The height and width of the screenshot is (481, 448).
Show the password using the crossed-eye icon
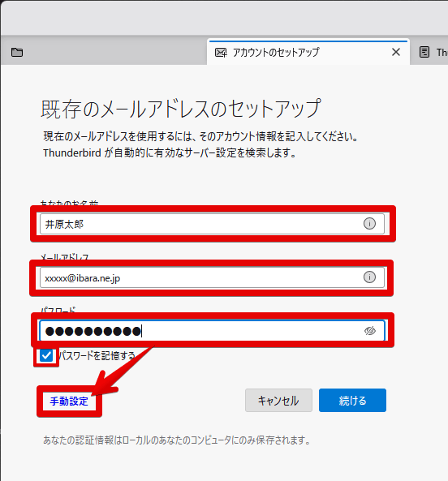coord(370,331)
